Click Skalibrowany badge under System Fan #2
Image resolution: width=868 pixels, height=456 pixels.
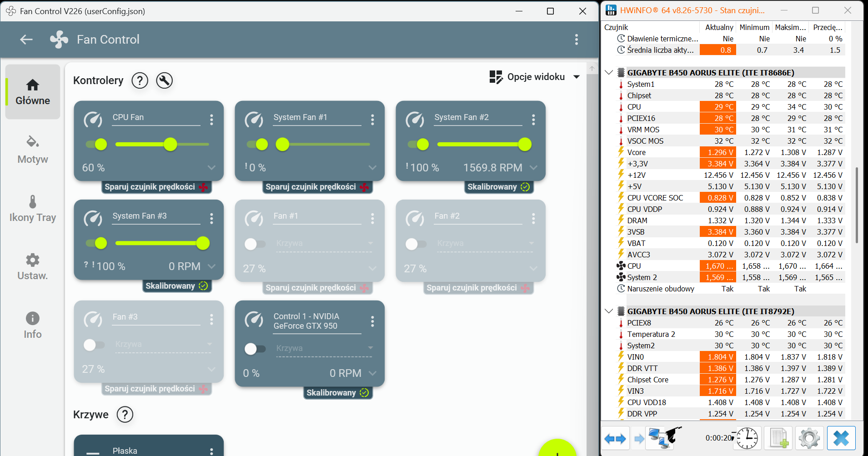click(x=498, y=187)
